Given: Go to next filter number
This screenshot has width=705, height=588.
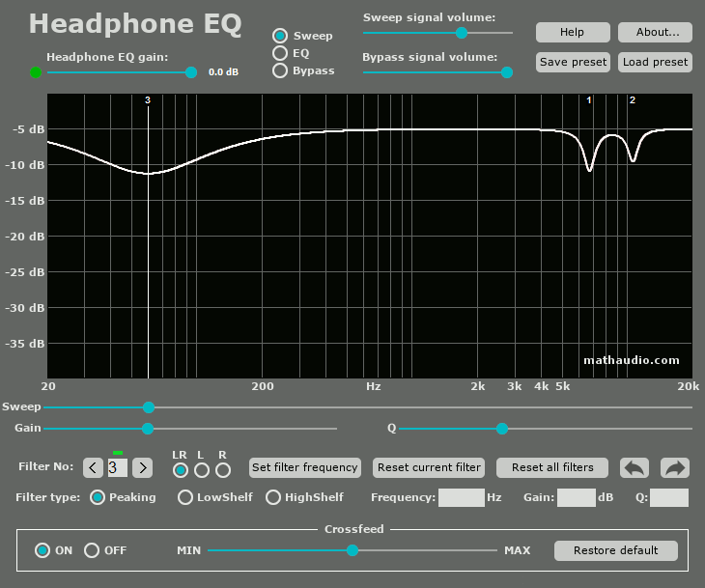Looking at the screenshot, I should click(x=143, y=468).
